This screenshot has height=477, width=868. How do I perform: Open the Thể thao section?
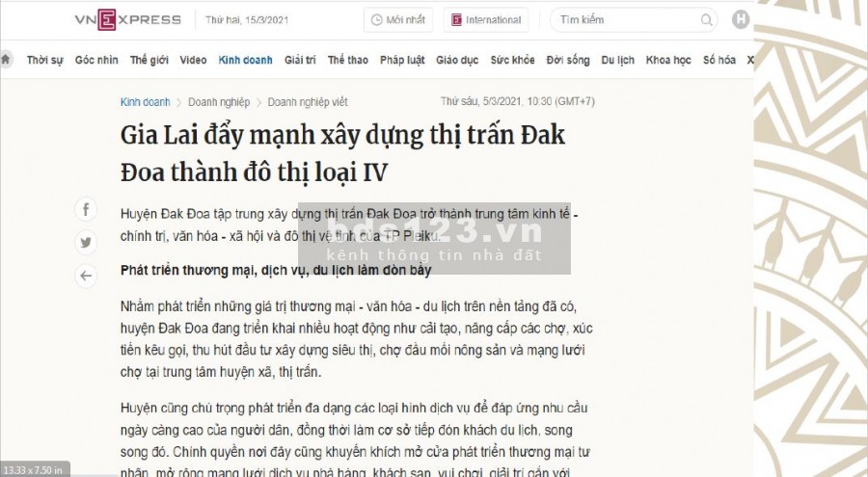pyautogui.click(x=347, y=60)
